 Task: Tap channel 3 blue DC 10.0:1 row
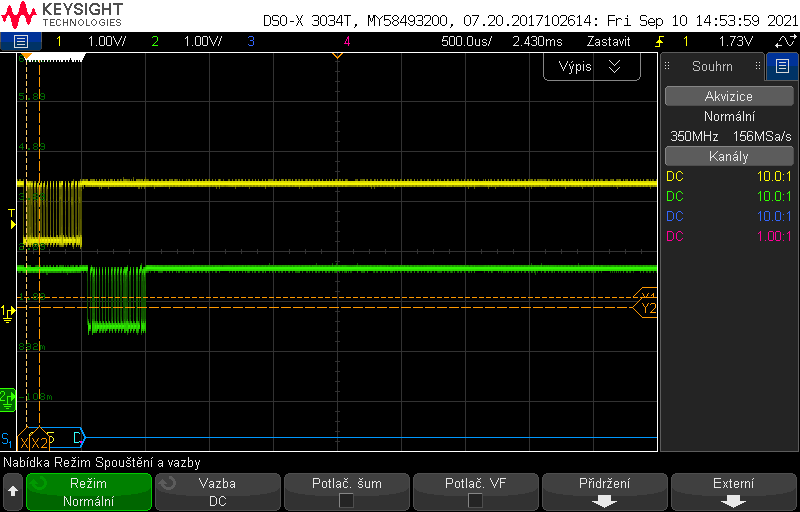(729, 216)
